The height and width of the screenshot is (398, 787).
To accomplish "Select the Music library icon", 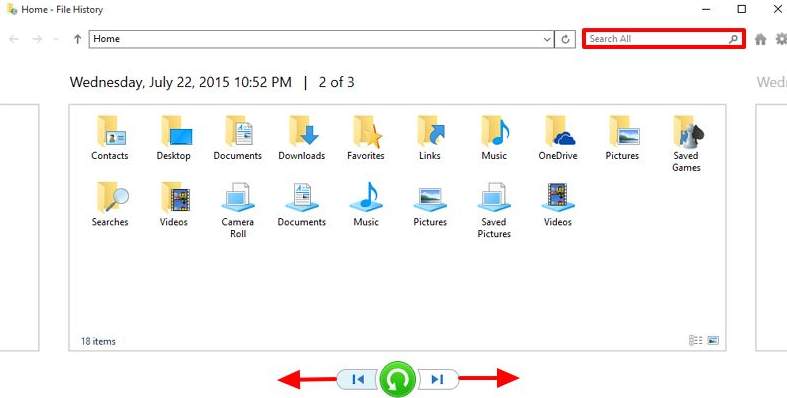I will 366,197.
